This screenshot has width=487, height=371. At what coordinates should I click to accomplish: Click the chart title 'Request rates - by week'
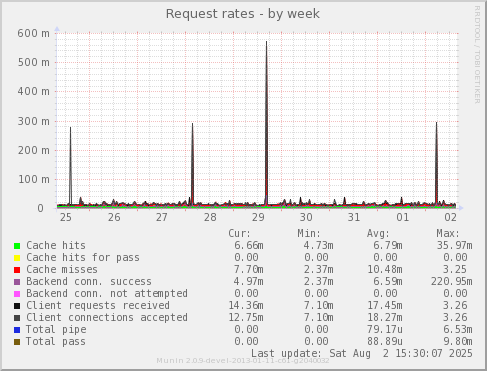[243, 14]
